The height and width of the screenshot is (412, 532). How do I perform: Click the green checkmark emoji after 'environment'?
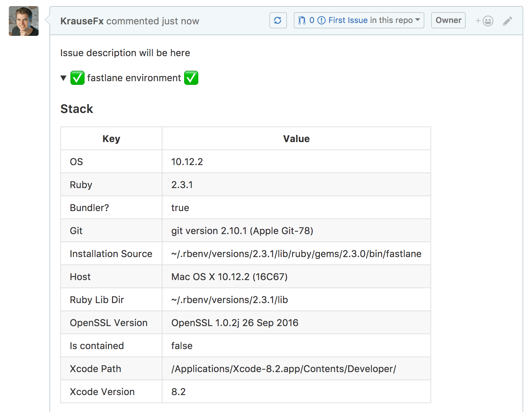[x=191, y=78]
